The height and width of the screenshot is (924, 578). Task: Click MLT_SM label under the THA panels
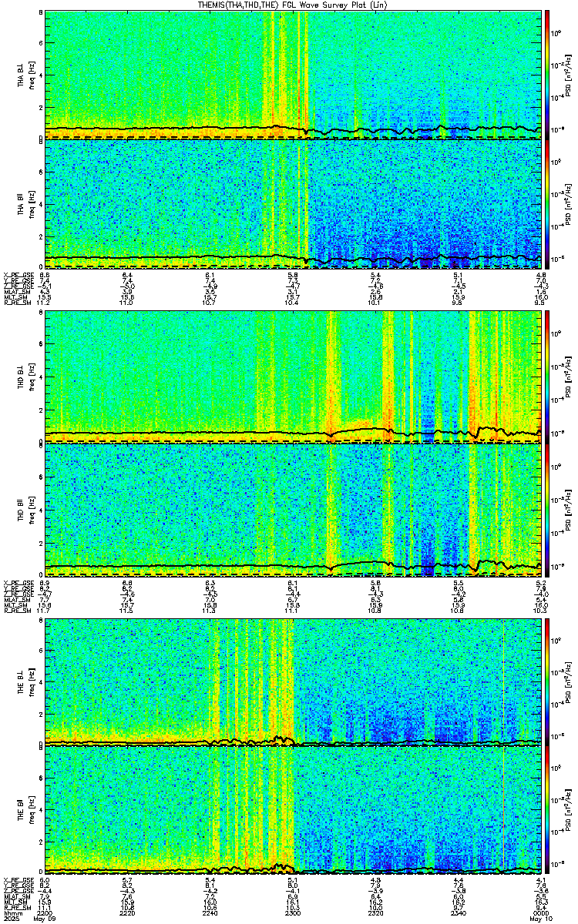click(x=14, y=297)
